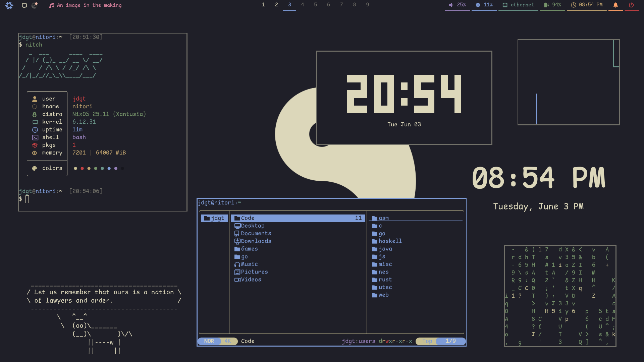Open the notification bell icon

coord(615,5)
